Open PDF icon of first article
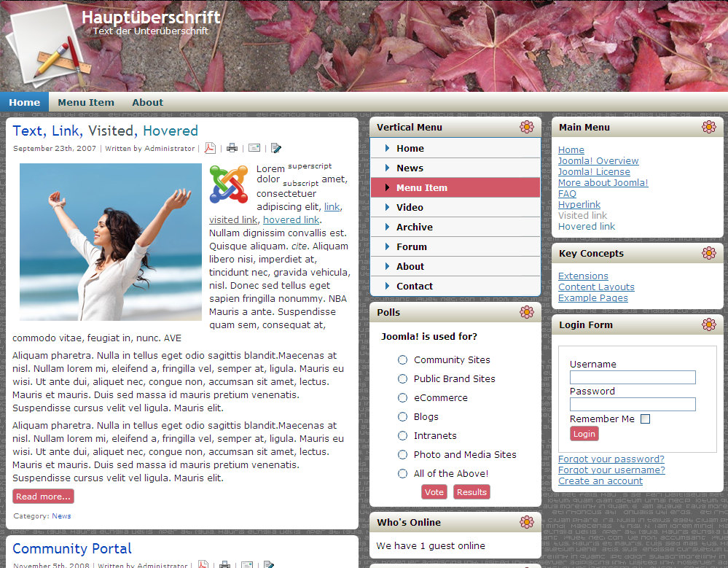The height and width of the screenshot is (568, 728). tap(210, 148)
